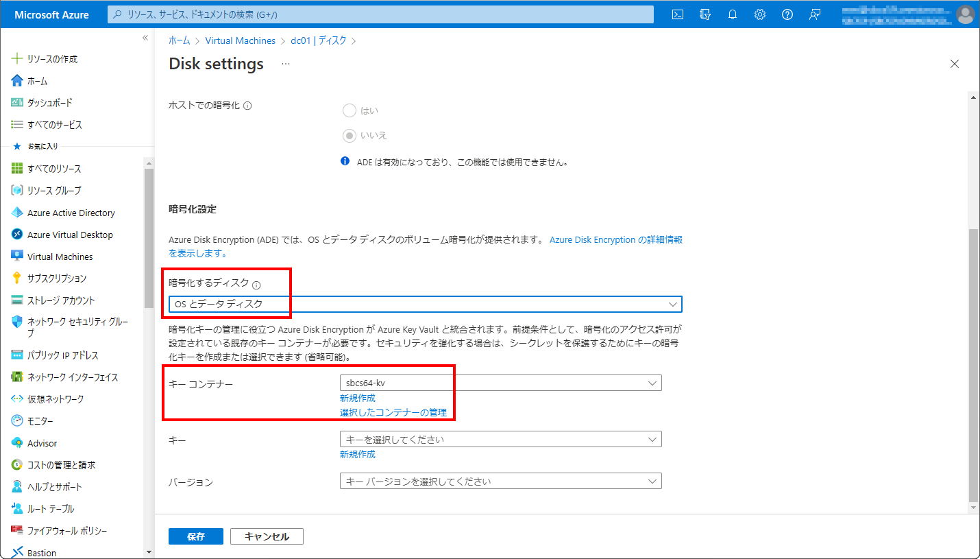This screenshot has width=980, height=559.
Task: Click the パブリック IP アドレス icon
Action: pos(17,355)
